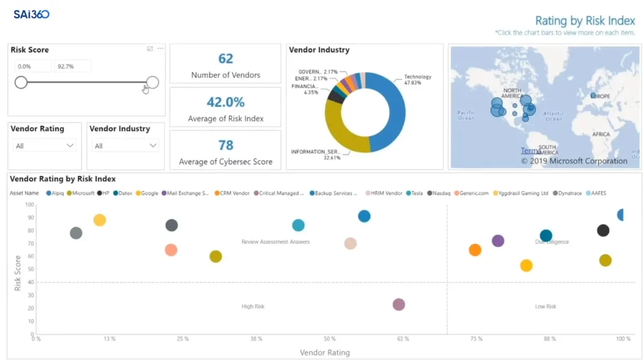Select Alpiq in the asset legend
Image resolution: width=644 pixels, height=362 pixels.
coord(55,193)
